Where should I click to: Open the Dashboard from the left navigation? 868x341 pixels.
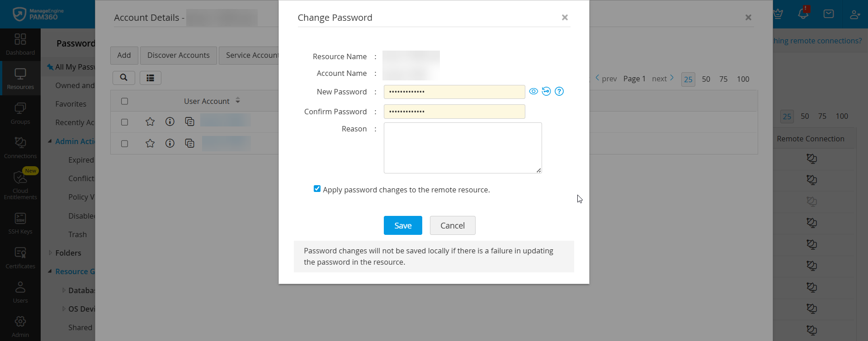point(20,44)
